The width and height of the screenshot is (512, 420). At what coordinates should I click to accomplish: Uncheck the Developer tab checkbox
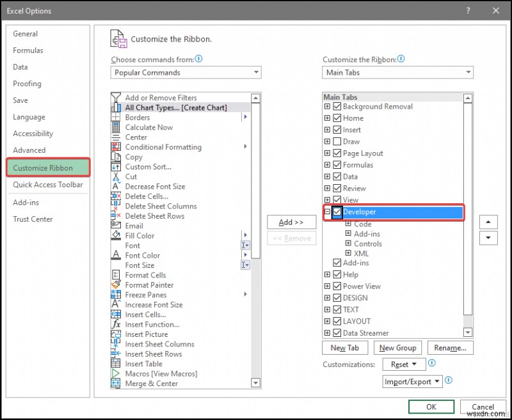pos(337,212)
